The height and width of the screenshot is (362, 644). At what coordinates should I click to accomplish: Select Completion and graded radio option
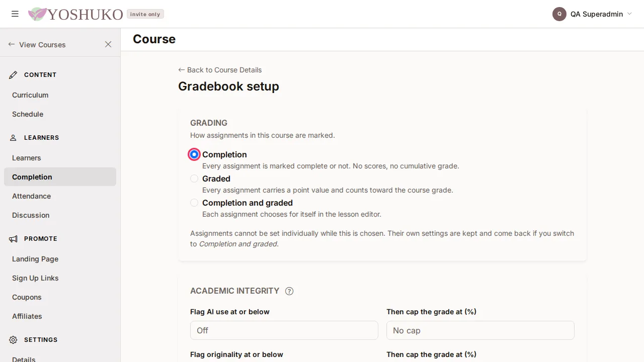(194, 203)
